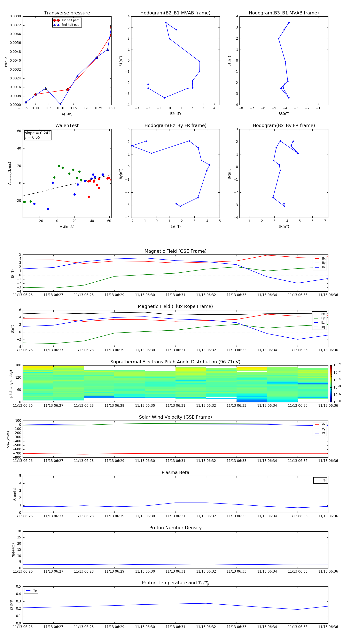Click the "B2(nT)" x-axis label
The image size is (351, 644).
175,114
